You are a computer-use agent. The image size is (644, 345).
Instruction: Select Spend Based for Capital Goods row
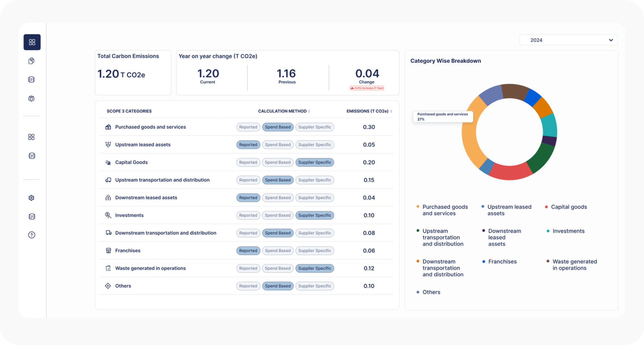coord(278,162)
